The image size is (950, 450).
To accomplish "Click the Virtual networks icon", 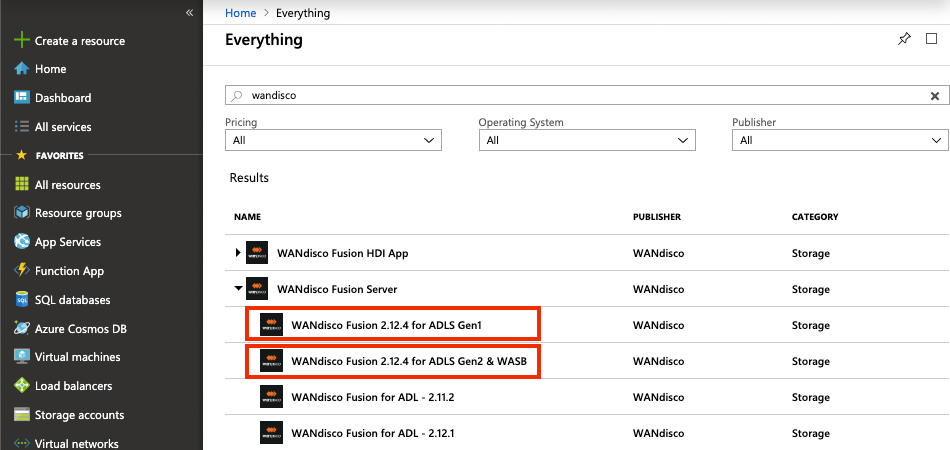I will (x=22, y=443).
